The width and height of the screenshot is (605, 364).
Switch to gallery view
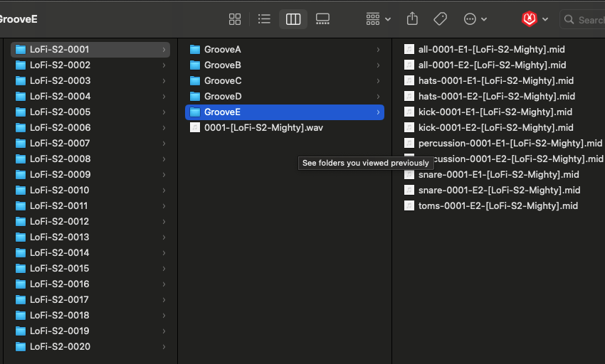pyautogui.click(x=322, y=19)
